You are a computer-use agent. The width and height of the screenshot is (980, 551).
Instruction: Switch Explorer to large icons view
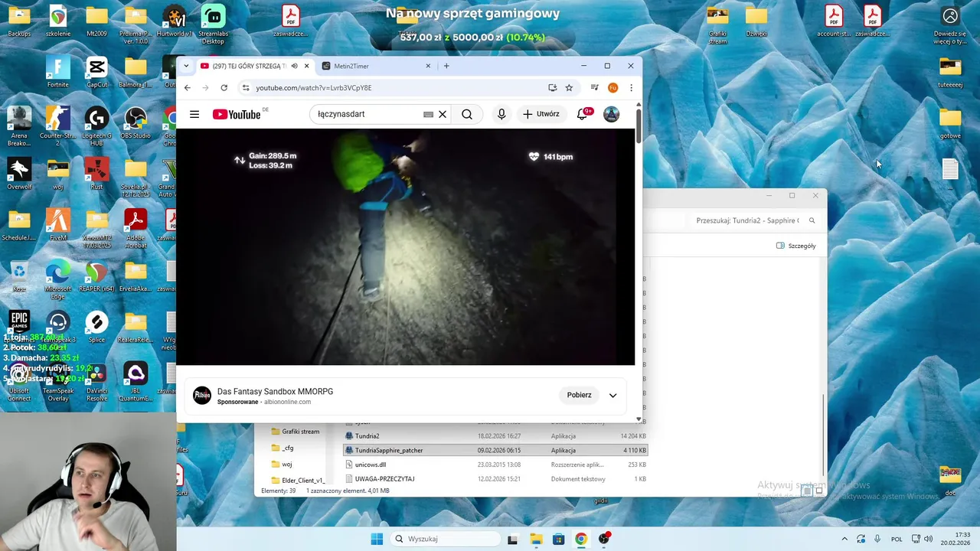818,491
